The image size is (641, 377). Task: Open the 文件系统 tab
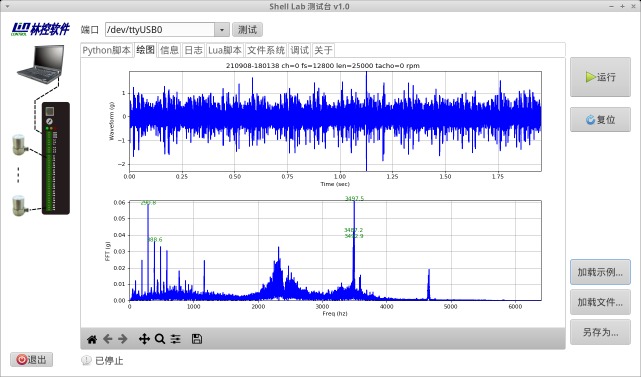tap(266, 50)
